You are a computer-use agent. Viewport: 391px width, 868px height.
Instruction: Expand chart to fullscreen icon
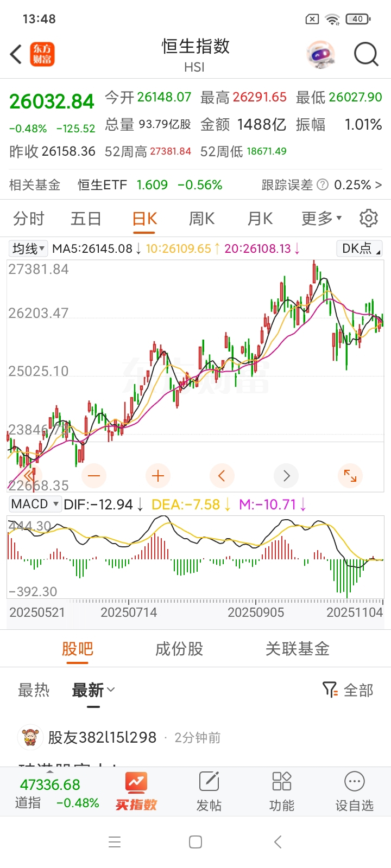tap(350, 476)
